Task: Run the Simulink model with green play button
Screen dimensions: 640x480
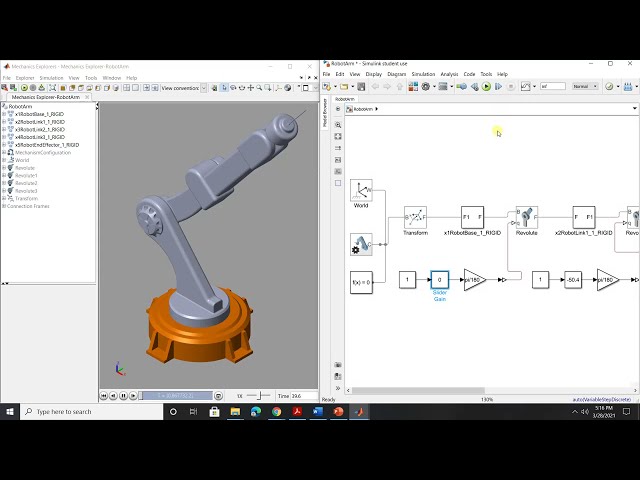Action: pyautogui.click(x=486, y=87)
